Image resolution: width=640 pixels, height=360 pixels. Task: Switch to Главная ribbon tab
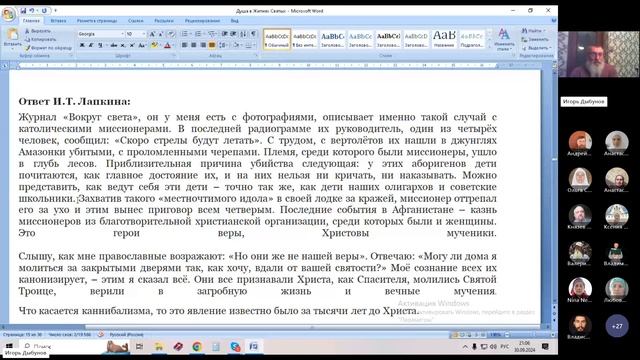[31, 20]
